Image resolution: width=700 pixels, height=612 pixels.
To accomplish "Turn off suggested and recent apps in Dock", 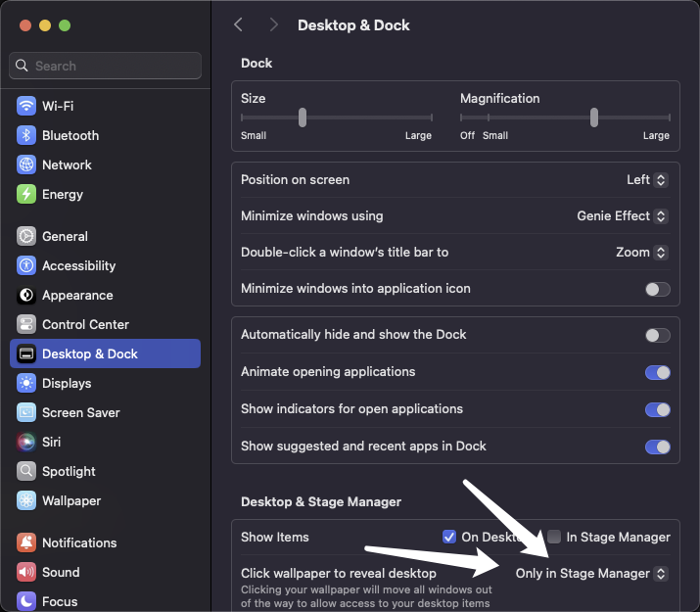I will [658, 447].
